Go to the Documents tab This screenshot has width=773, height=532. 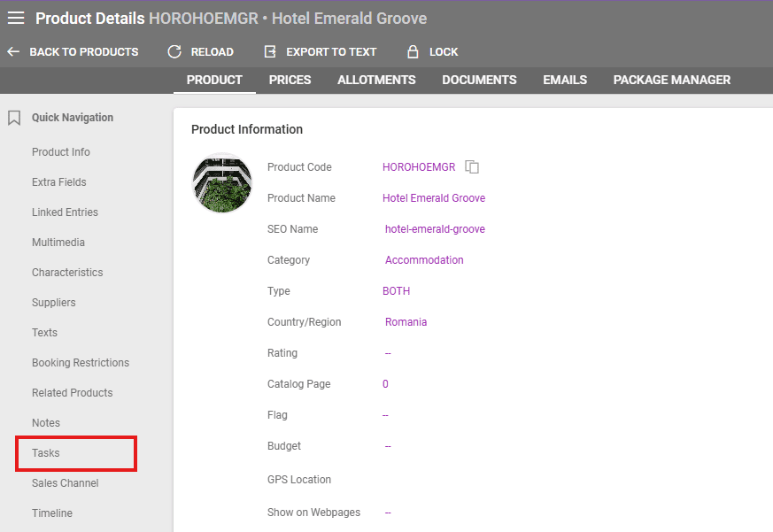coord(479,80)
